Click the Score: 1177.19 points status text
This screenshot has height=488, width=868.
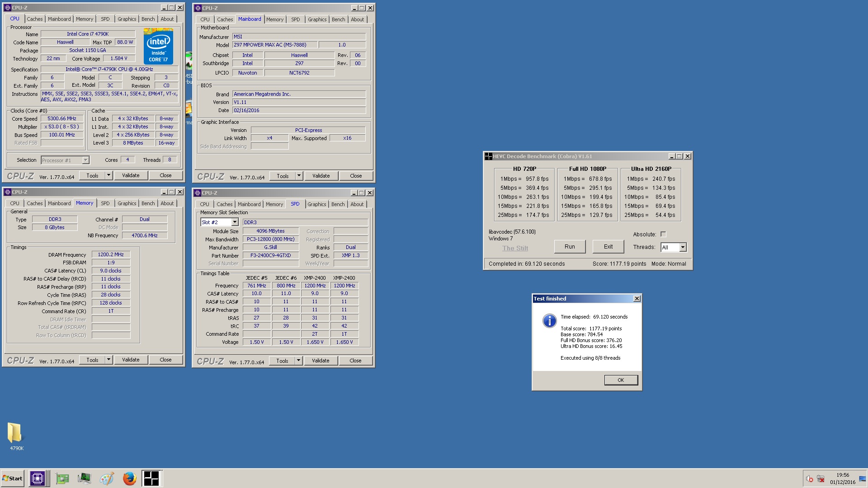click(619, 264)
